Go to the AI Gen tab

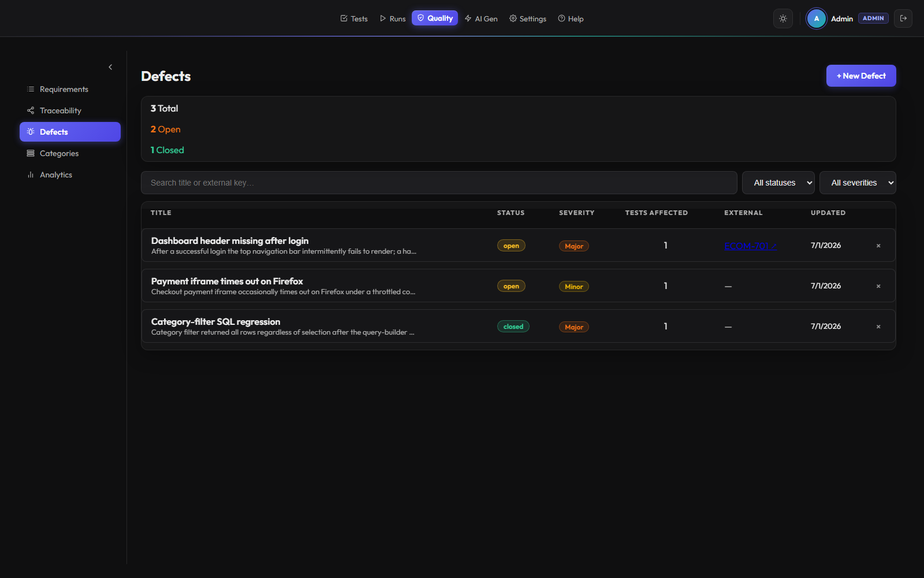(x=481, y=18)
